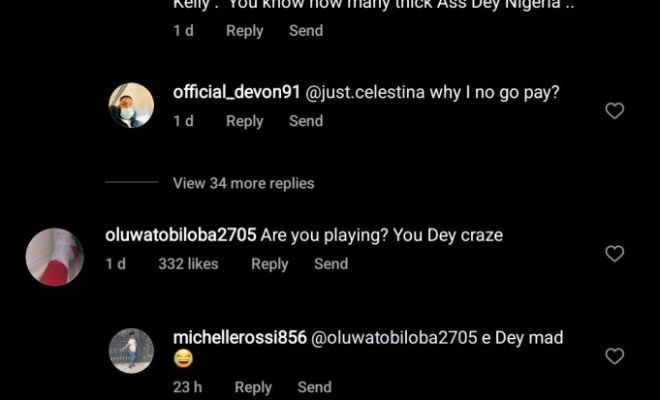Open oluwatobiloba2705's profile picture
This screenshot has height=400, width=660.
point(53,256)
